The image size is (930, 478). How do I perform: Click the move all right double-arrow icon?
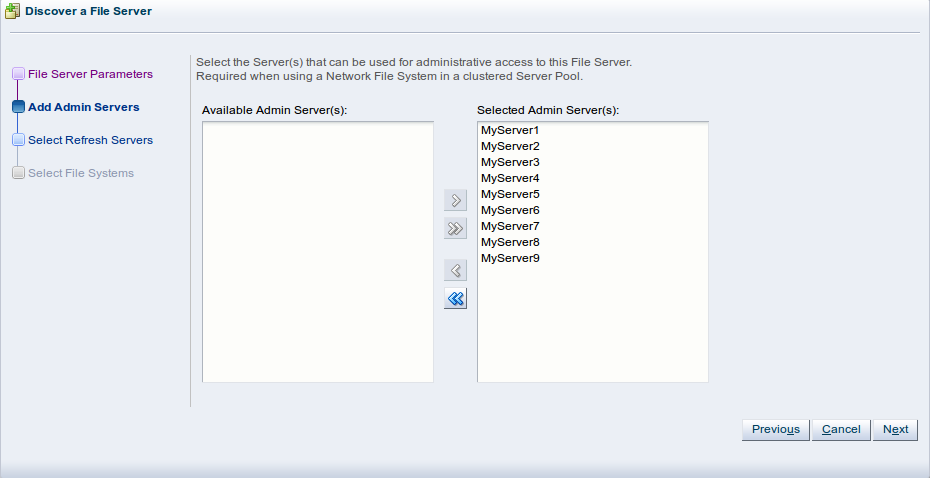456,228
